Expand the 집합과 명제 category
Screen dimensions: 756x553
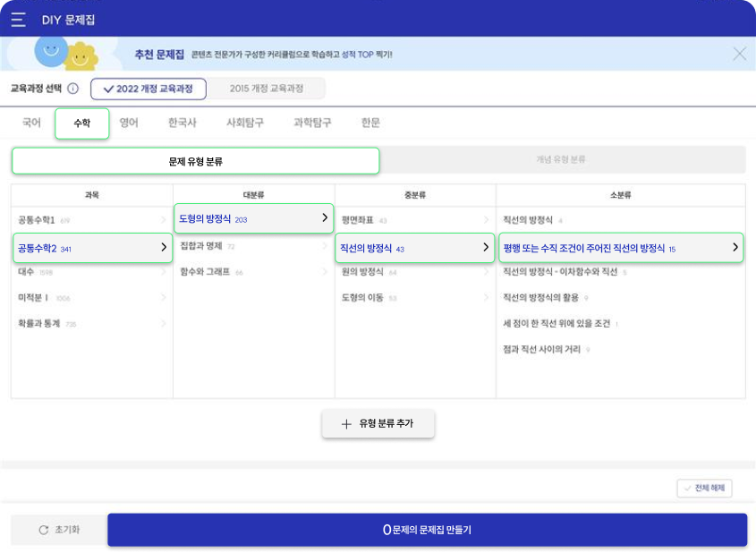(x=253, y=246)
